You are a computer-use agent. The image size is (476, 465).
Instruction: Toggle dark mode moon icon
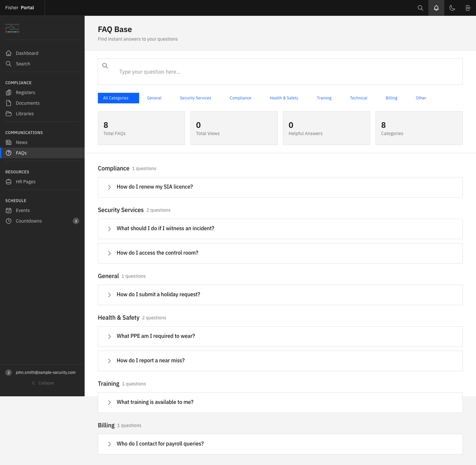tap(452, 8)
